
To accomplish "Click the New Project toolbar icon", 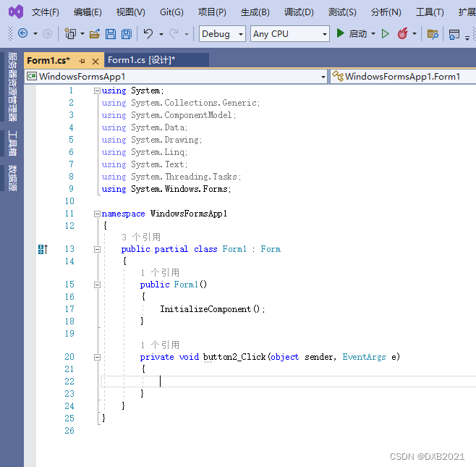I will click(x=70, y=33).
